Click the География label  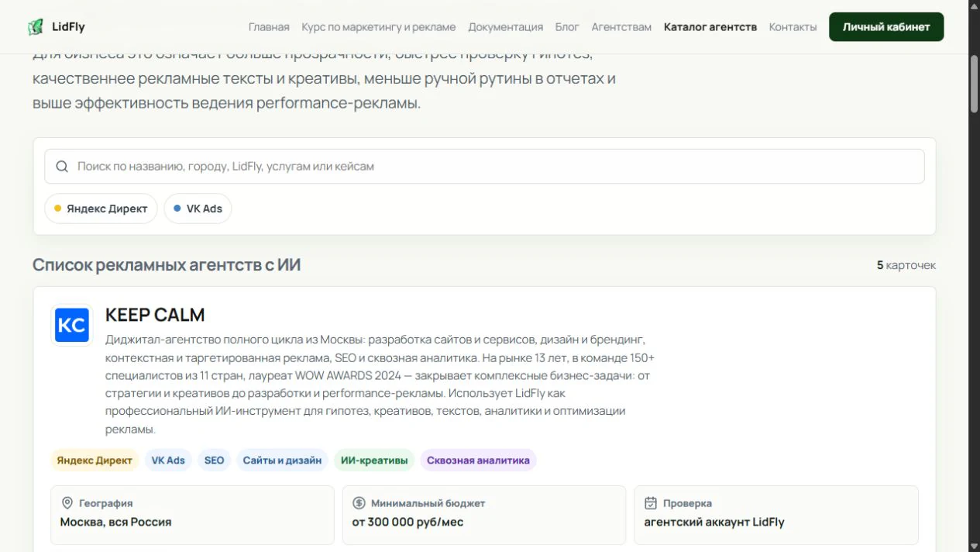tap(105, 503)
